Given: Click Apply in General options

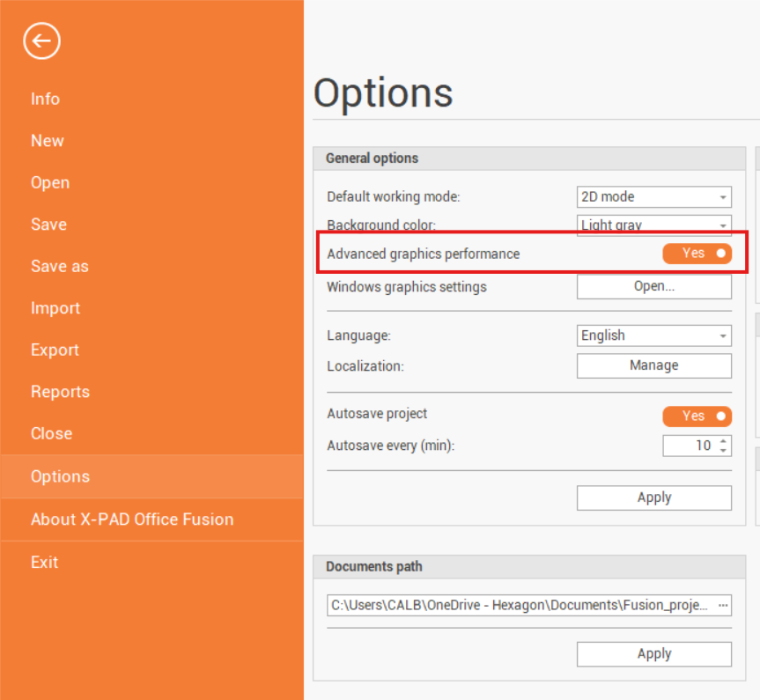Looking at the screenshot, I should pyautogui.click(x=653, y=497).
